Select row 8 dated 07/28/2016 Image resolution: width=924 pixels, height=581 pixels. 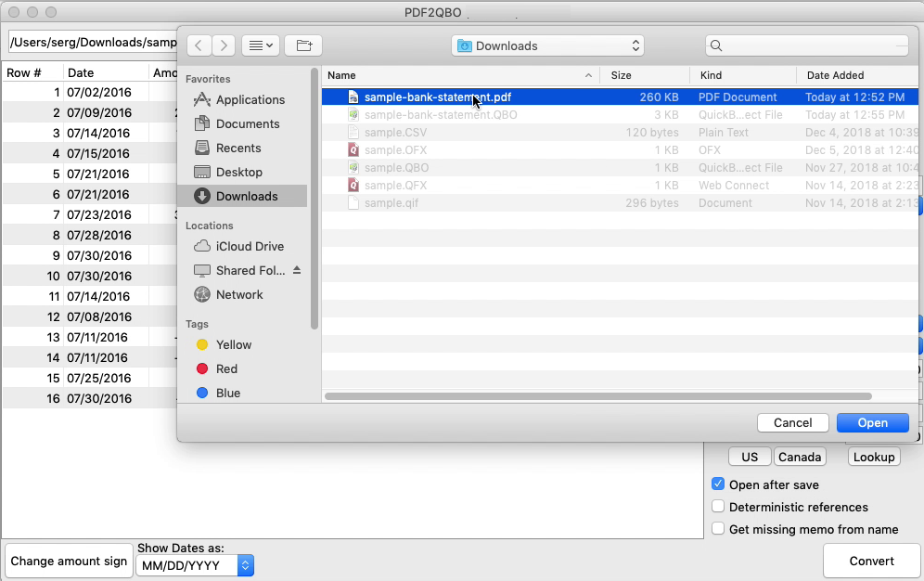click(x=90, y=235)
